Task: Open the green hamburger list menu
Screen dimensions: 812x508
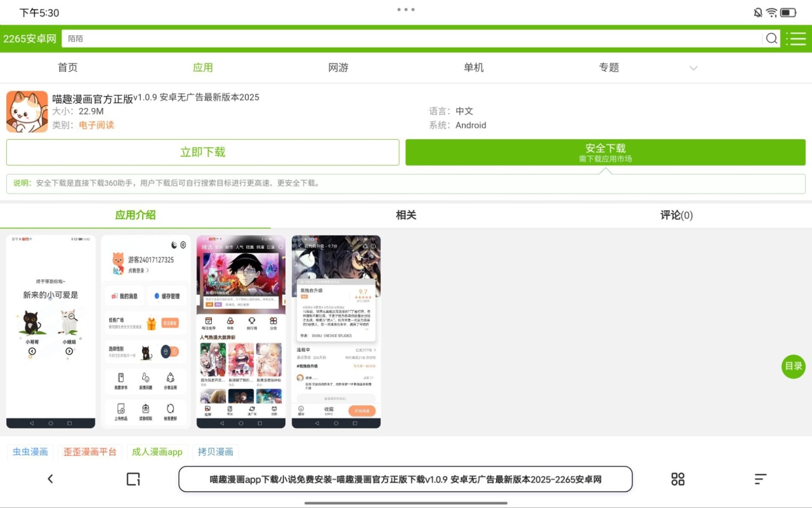Action: pos(796,39)
